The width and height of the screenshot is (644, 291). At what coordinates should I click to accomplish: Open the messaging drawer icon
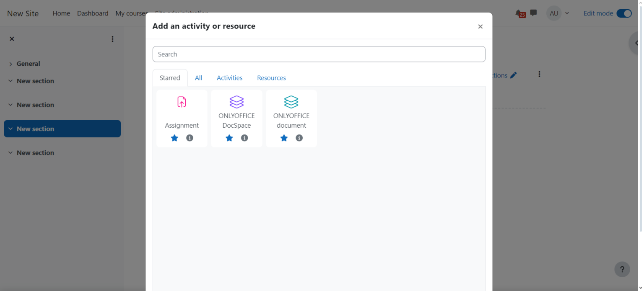[533, 13]
